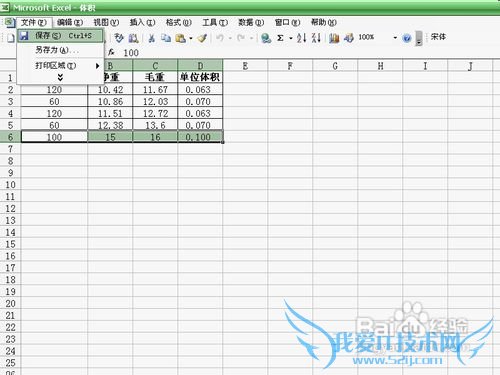This screenshot has width=500, height=375.
Task: Select row 6 header
Action: point(10,137)
